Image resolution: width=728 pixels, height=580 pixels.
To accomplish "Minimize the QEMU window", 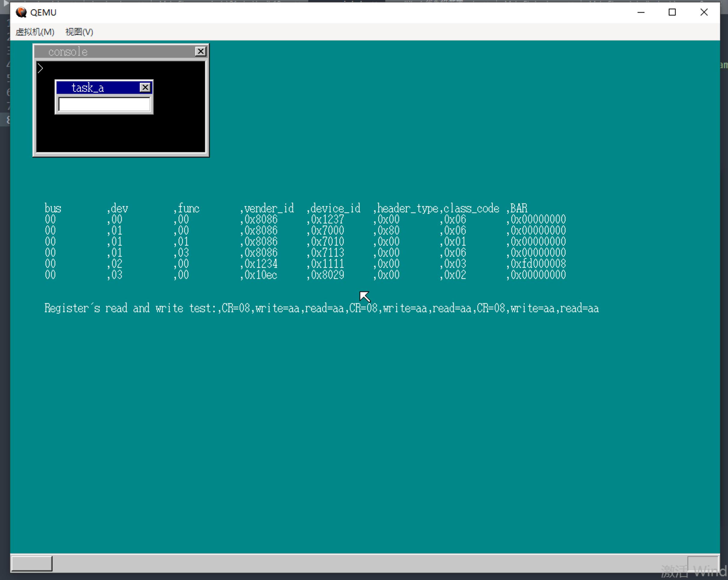I will pyautogui.click(x=641, y=13).
